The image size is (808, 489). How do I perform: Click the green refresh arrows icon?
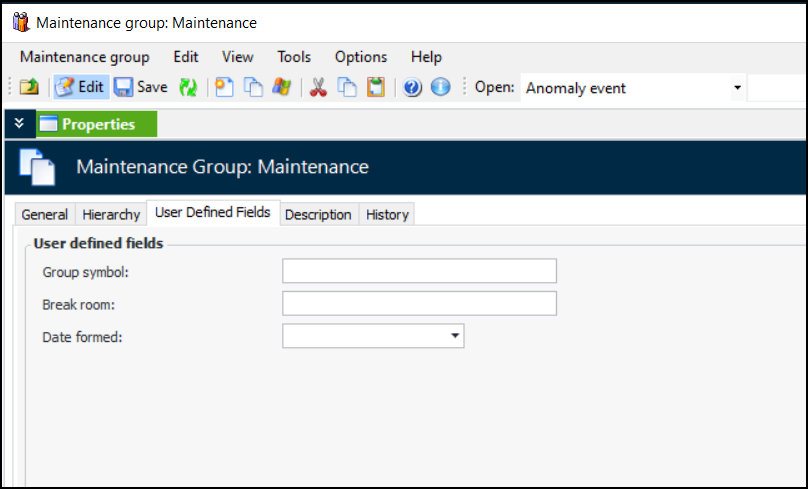tap(188, 88)
